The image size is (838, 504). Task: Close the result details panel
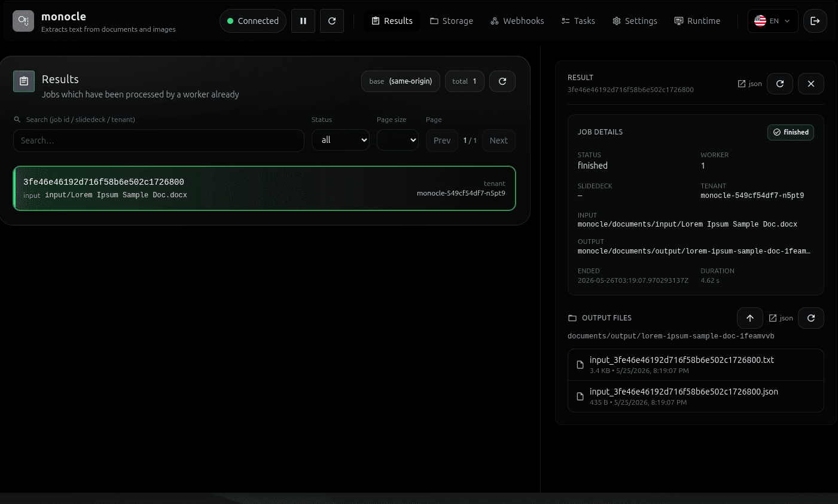point(811,84)
